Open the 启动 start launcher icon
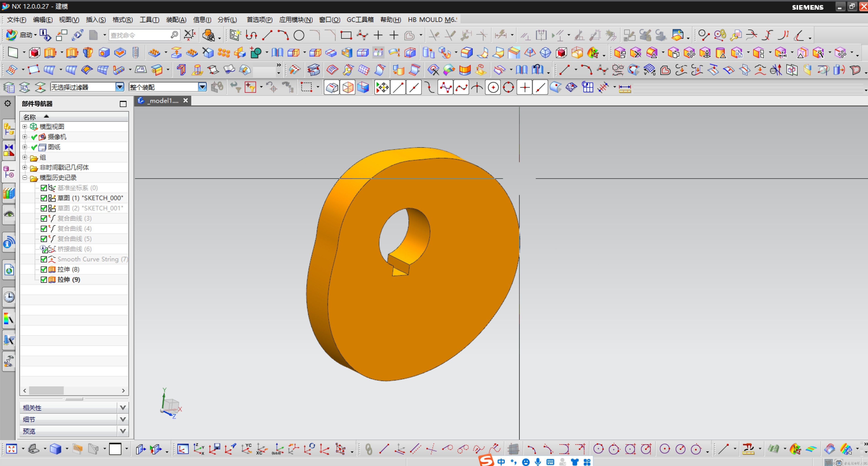This screenshot has width=868, height=466. pos(12,35)
